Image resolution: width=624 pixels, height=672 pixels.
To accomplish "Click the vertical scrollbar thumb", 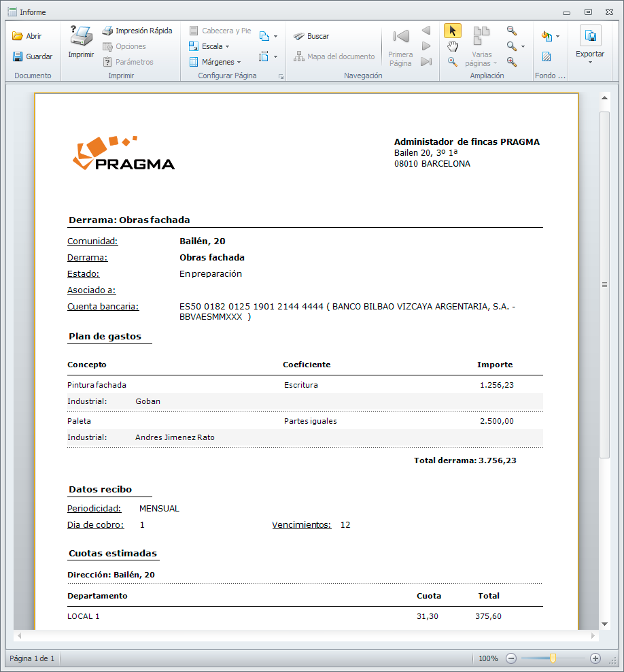I will click(604, 285).
